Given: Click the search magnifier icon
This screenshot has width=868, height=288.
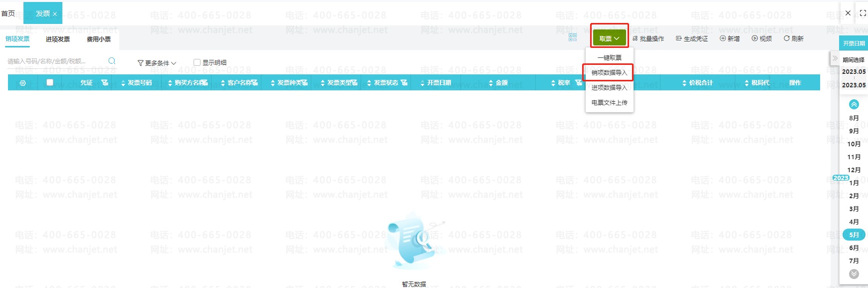Looking at the screenshot, I should pyautogui.click(x=112, y=61).
